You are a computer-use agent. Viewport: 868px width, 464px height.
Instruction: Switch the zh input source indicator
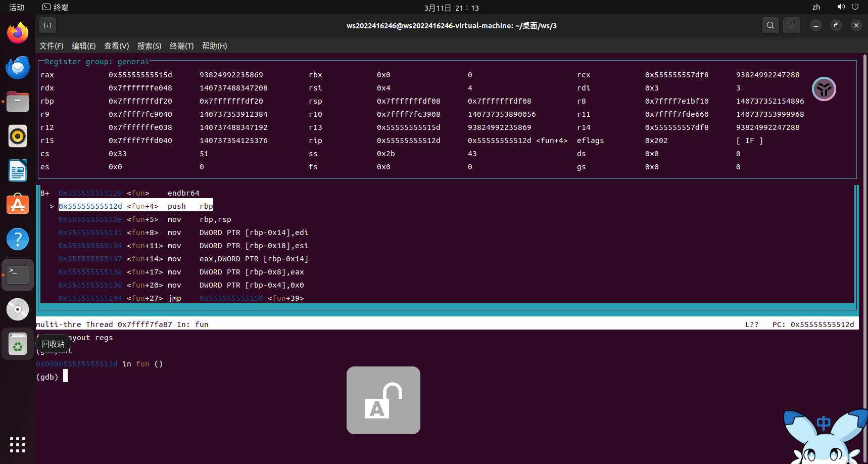click(816, 7)
